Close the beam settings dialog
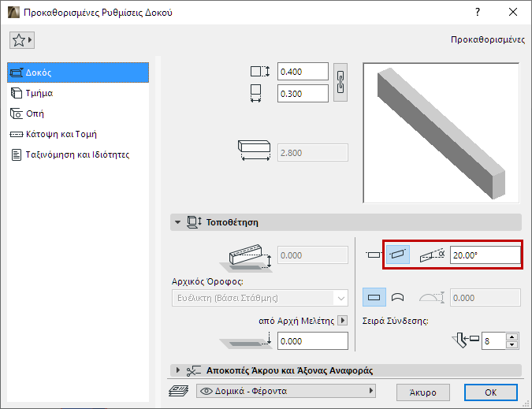 click(x=513, y=12)
